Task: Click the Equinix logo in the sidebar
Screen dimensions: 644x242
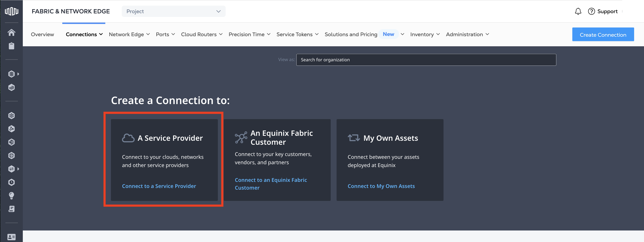Action: point(12,11)
